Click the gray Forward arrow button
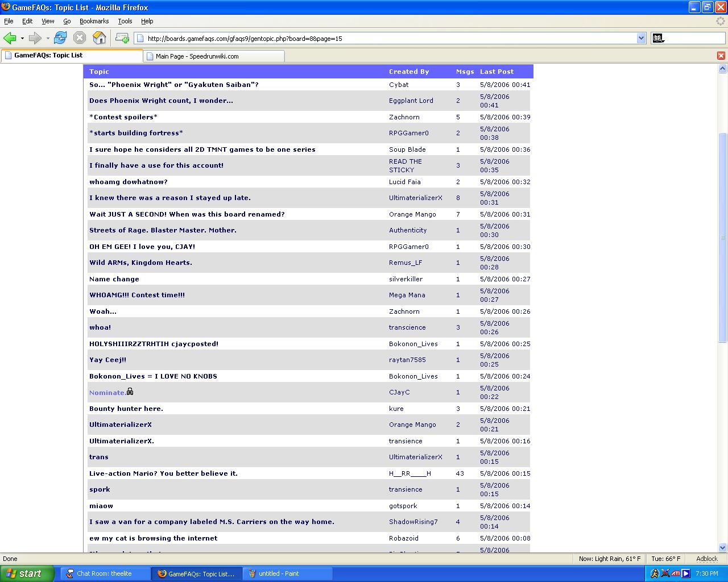The width and height of the screenshot is (728, 582). pos(35,38)
